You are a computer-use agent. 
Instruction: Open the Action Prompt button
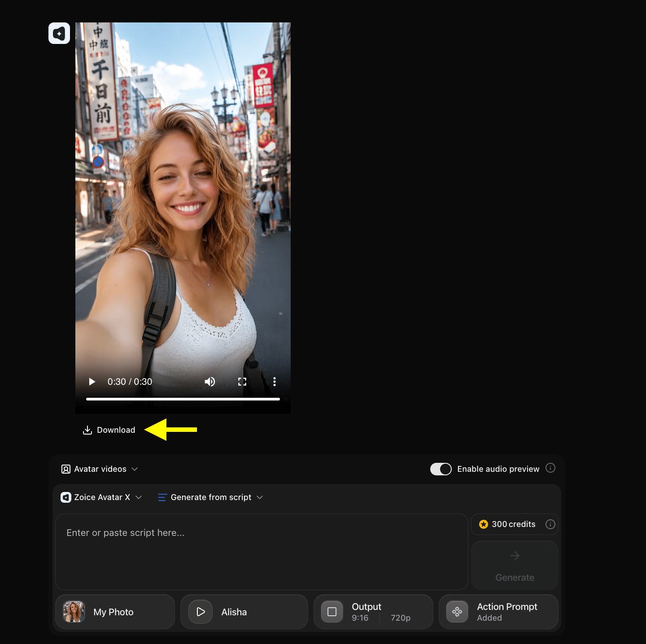498,612
